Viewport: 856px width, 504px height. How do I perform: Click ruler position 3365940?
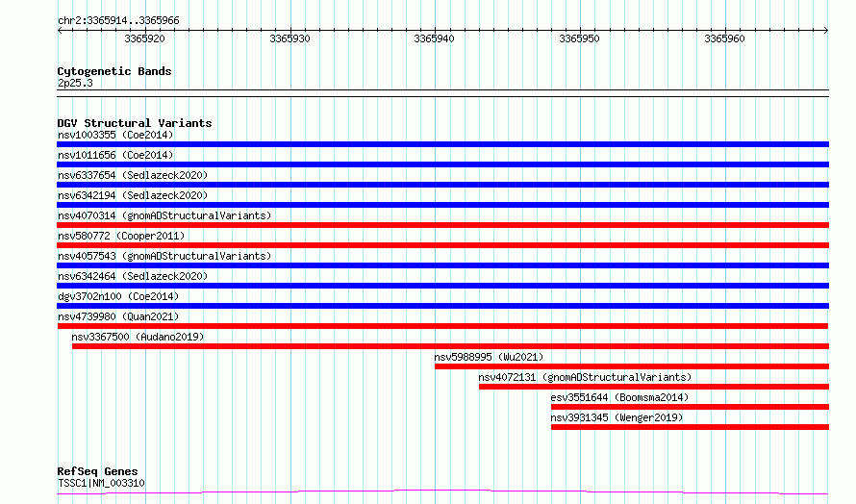[x=434, y=38]
